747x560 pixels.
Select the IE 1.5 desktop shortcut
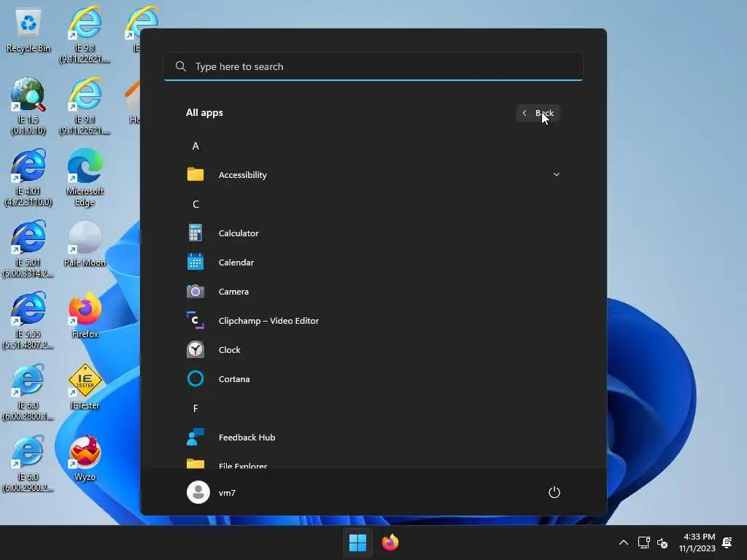(x=28, y=106)
